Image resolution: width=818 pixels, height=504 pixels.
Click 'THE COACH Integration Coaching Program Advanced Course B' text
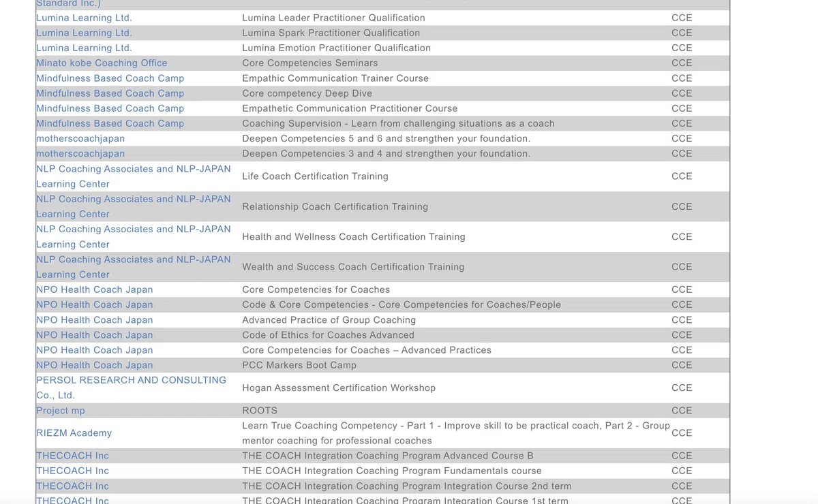388,456
